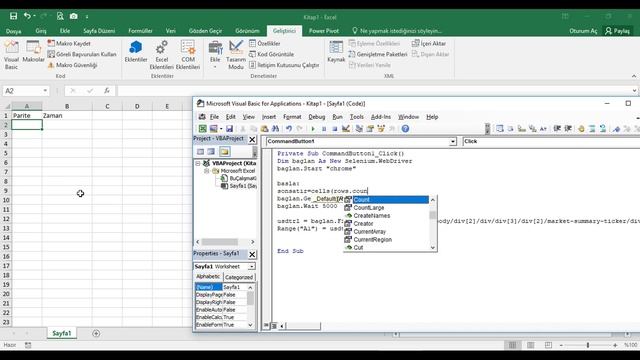Click Kod Görüntüle view code
The width and height of the screenshot is (640, 360).
[x=271, y=54]
